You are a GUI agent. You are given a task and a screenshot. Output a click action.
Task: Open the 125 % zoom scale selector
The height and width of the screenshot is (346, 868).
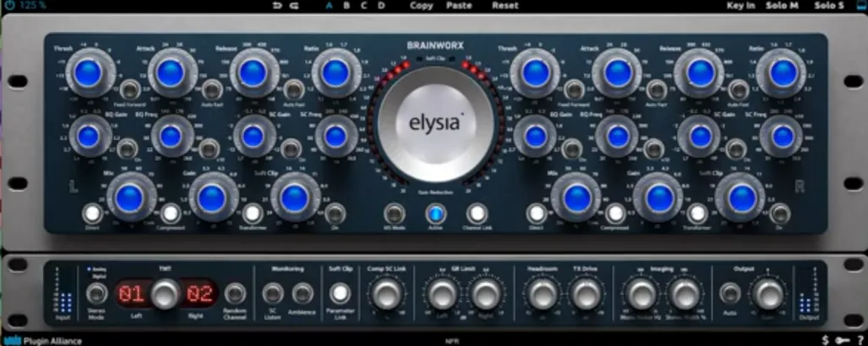pyautogui.click(x=32, y=6)
